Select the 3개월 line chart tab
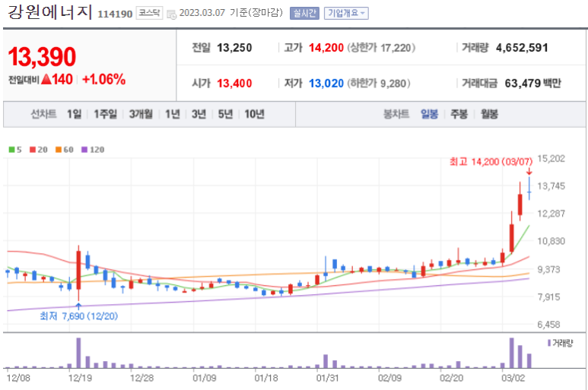 [x=141, y=114]
